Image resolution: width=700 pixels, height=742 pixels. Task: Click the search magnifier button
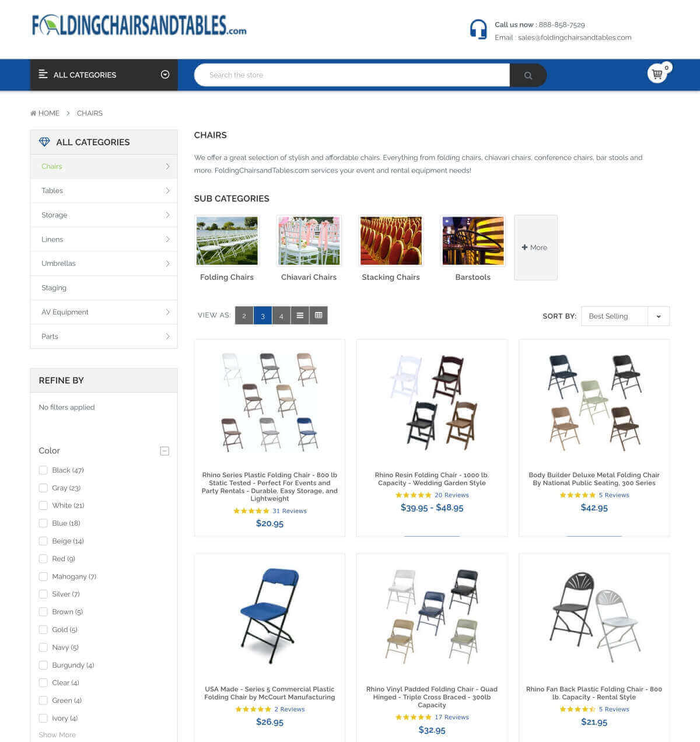(x=528, y=75)
